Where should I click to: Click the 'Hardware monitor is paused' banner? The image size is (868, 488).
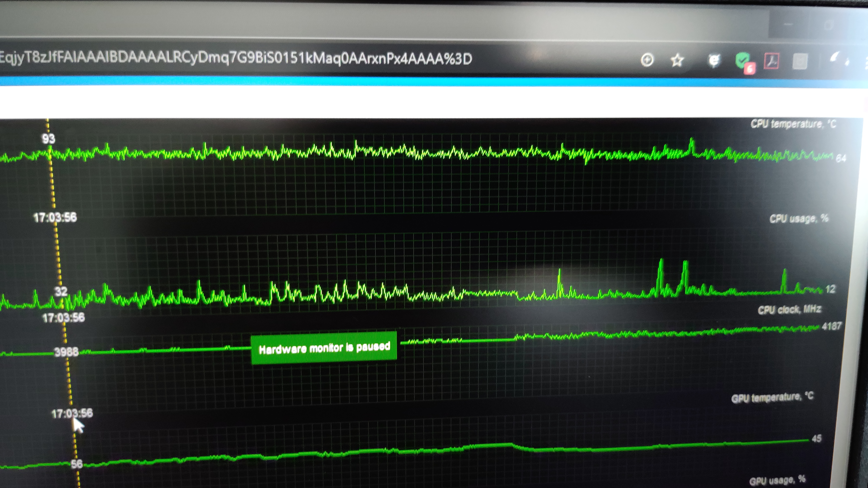(x=324, y=348)
